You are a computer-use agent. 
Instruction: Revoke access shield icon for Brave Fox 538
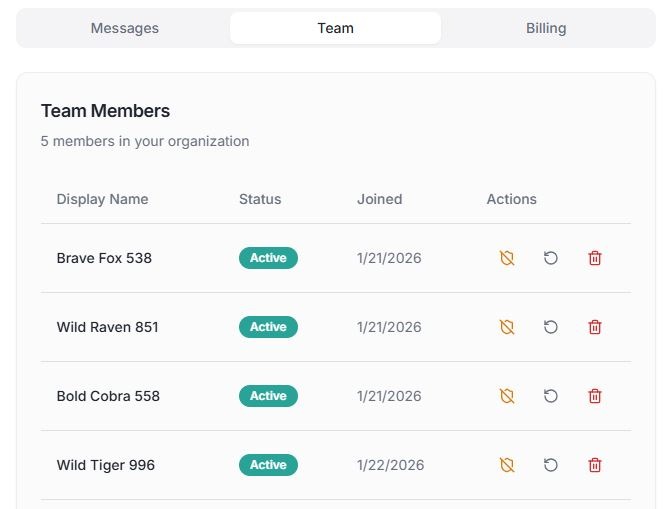[507, 258]
